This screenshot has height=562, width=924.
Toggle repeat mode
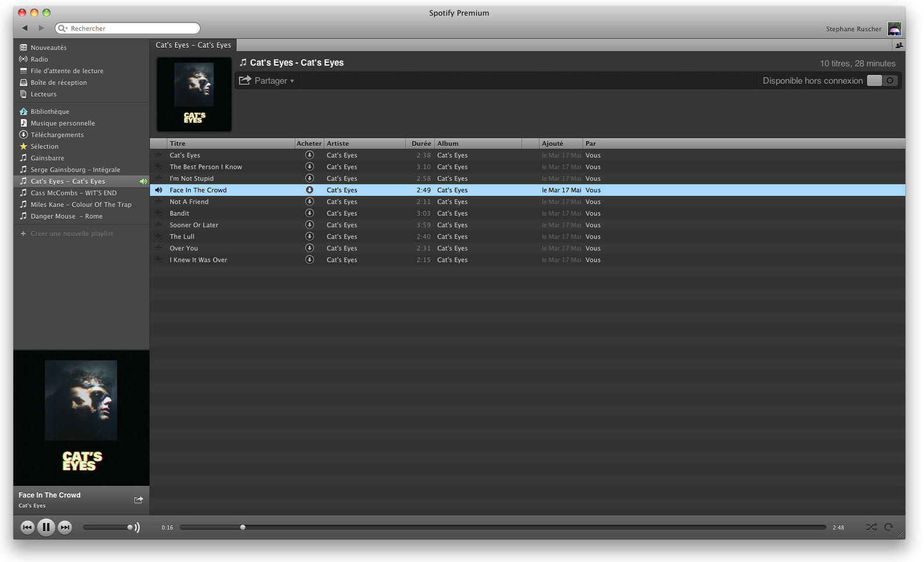(889, 527)
